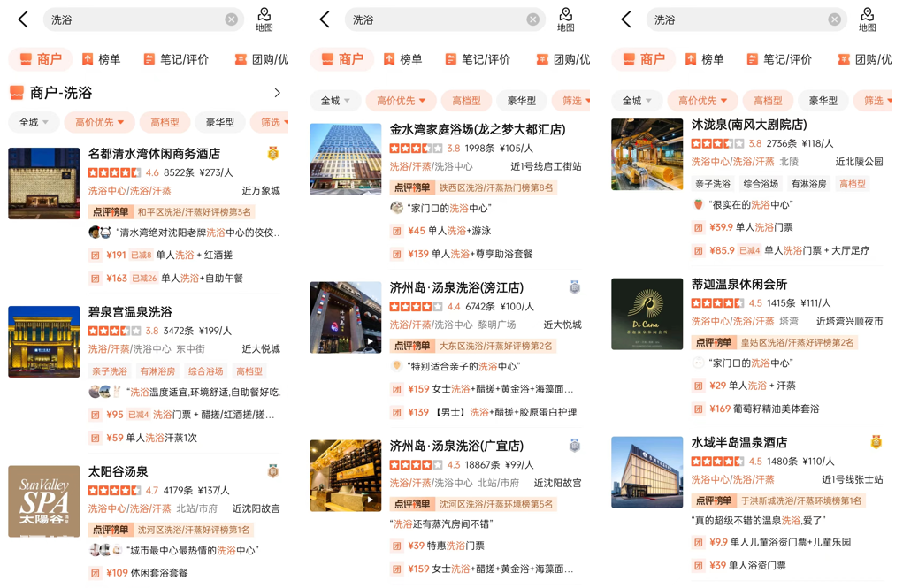Tap back arrow on the 金水湾家庭浴场 listing screen
Viewport: 903px width, 588px height.
pyautogui.click(x=325, y=19)
